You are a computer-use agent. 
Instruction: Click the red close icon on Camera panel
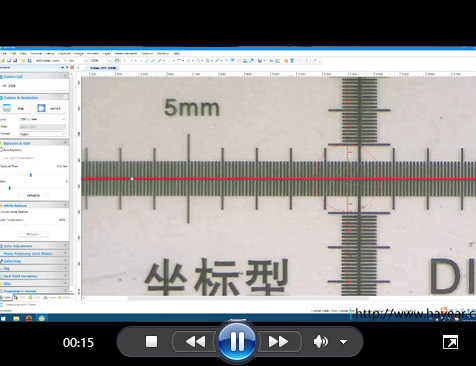[x=72, y=68]
